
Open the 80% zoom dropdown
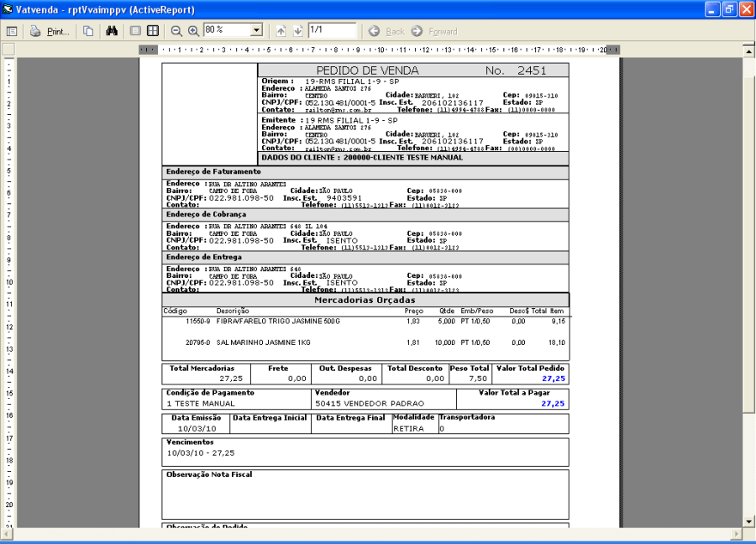click(x=256, y=31)
